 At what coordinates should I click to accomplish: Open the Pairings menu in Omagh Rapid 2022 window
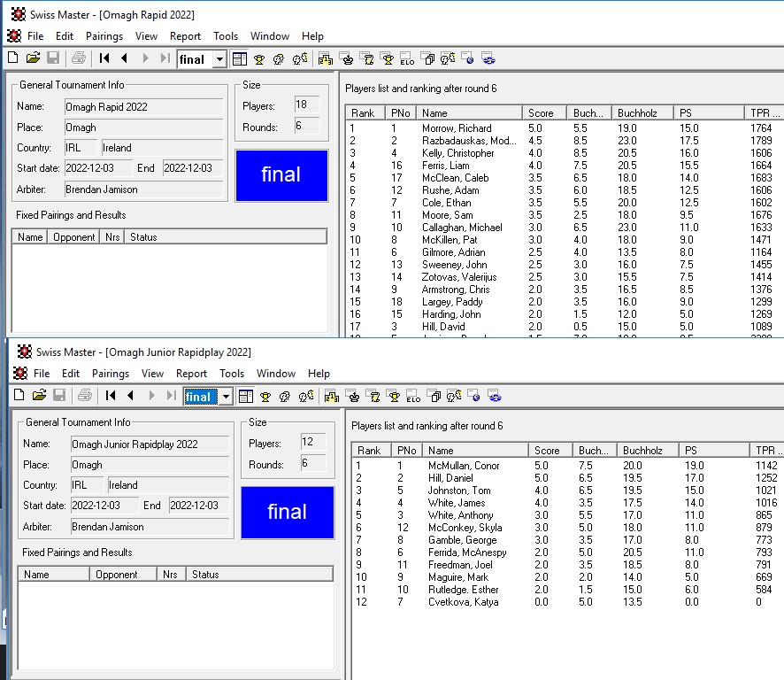(104, 36)
